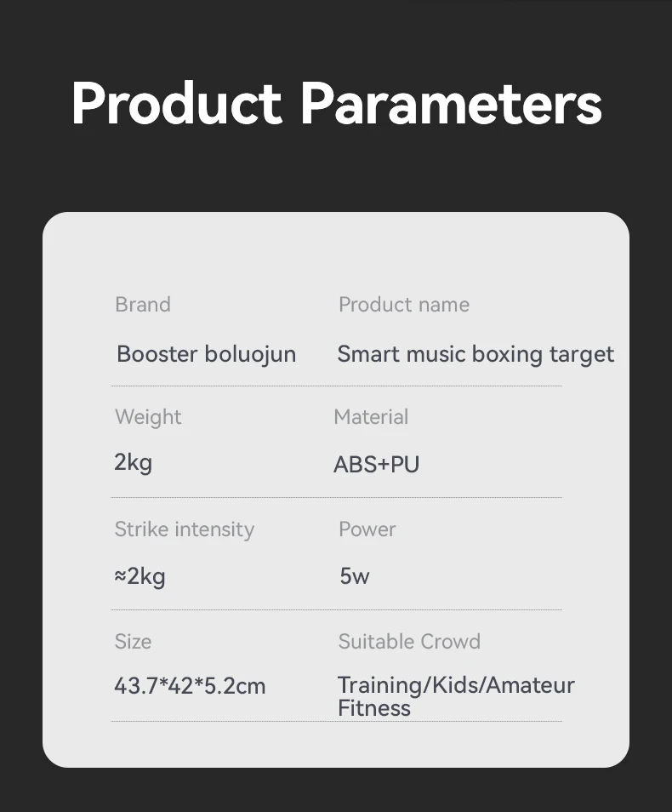672x812 pixels.
Task: Click the Power label
Action: pyautogui.click(x=367, y=529)
